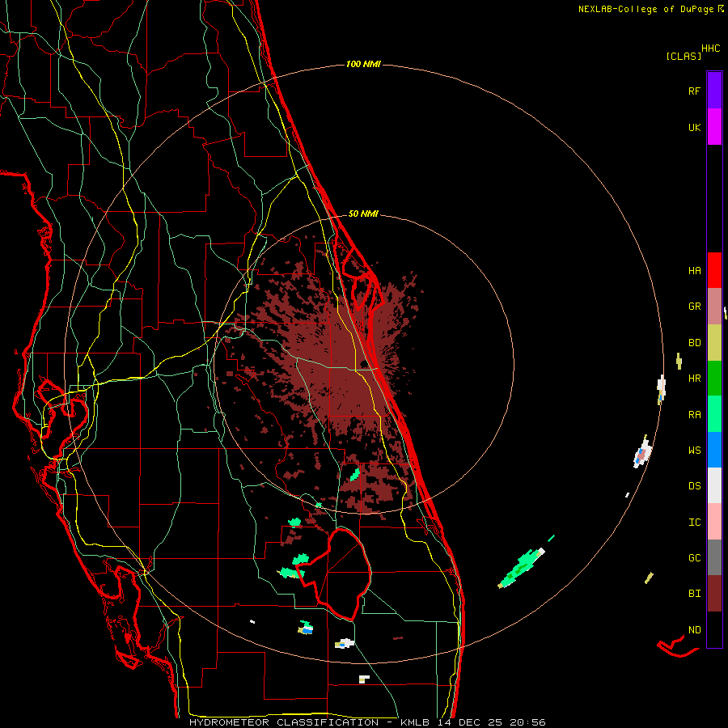Image resolution: width=728 pixels, height=728 pixels.
Task: Click the HA legend label
Action: click(x=694, y=271)
